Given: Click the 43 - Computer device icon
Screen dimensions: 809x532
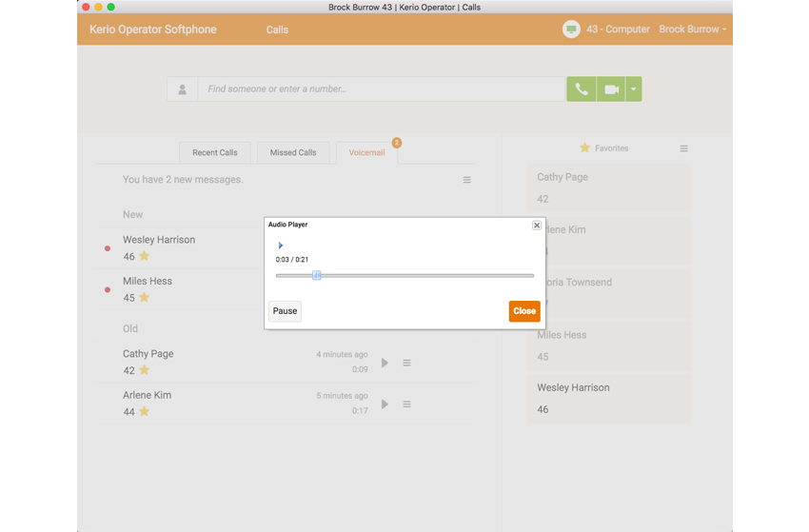Looking at the screenshot, I should [x=571, y=30].
